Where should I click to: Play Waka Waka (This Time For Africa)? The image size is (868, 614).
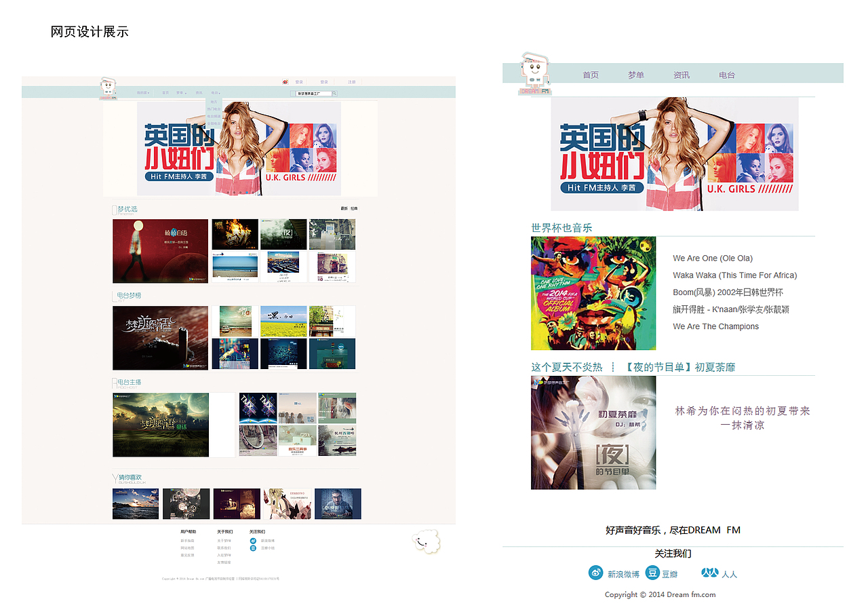[x=735, y=275]
